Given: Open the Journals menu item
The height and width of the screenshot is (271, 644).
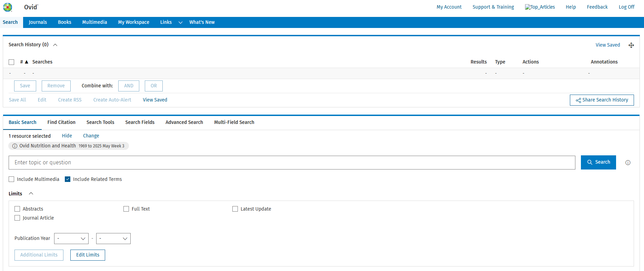Looking at the screenshot, I should coord(38,22).
